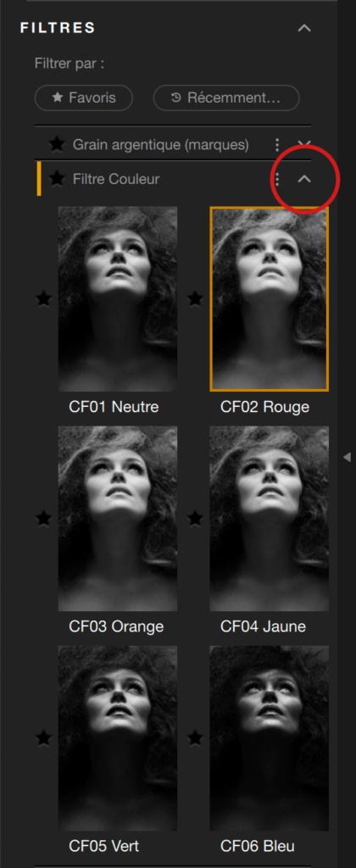356x868 pixels.
Task: Collapse the Filtre Couleur category
Action: (x=304, y=179)
